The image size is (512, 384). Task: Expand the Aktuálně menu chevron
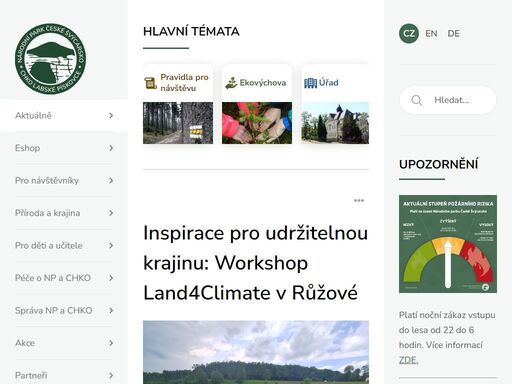click(x=111, y=116)
